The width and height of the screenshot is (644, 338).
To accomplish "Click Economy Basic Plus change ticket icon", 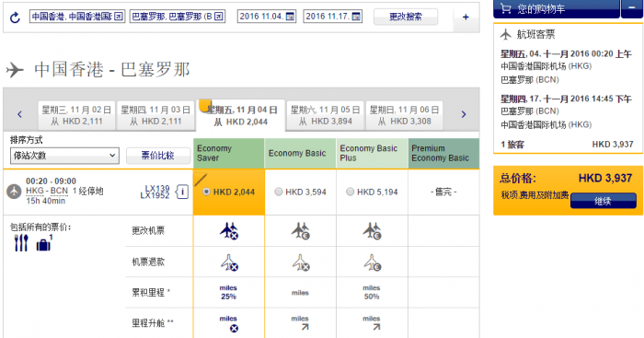I will [x=372, y=230].
